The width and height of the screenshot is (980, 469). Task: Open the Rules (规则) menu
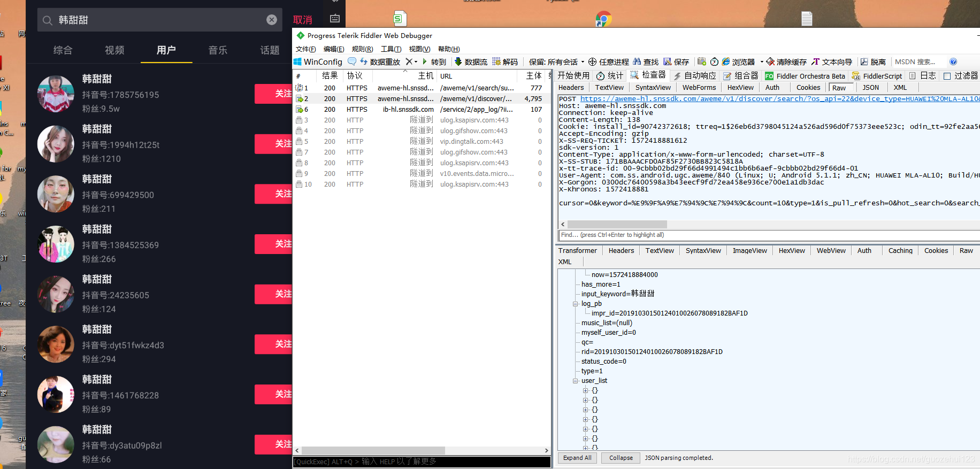pos(362,49)
